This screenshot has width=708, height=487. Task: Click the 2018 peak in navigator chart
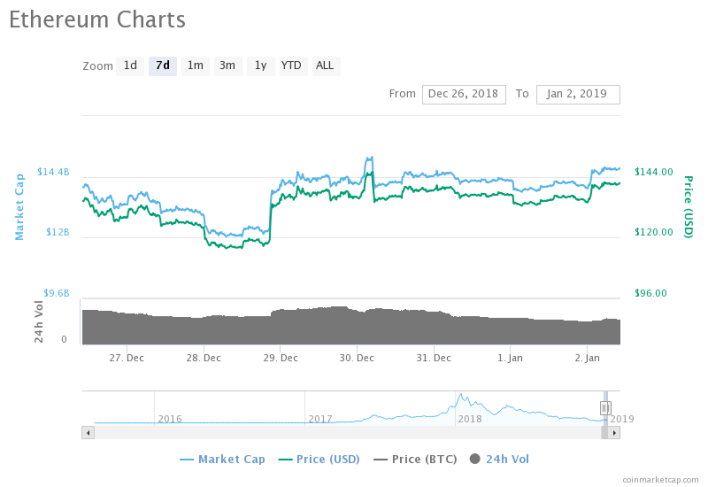pyautogui.click(x=462, y=398)
